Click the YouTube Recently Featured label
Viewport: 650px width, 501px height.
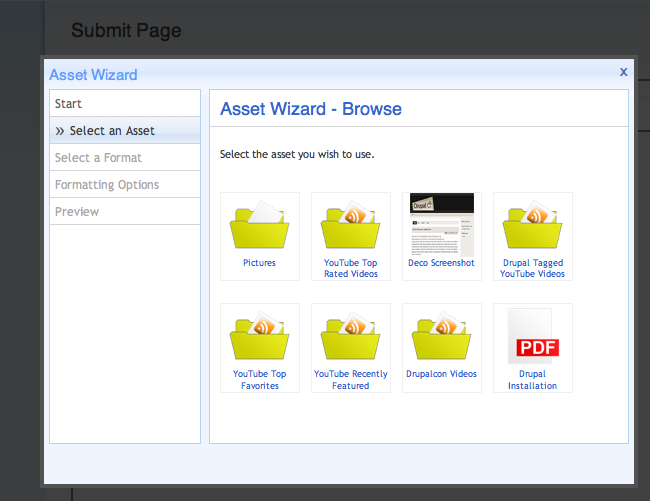coord(351,380)
